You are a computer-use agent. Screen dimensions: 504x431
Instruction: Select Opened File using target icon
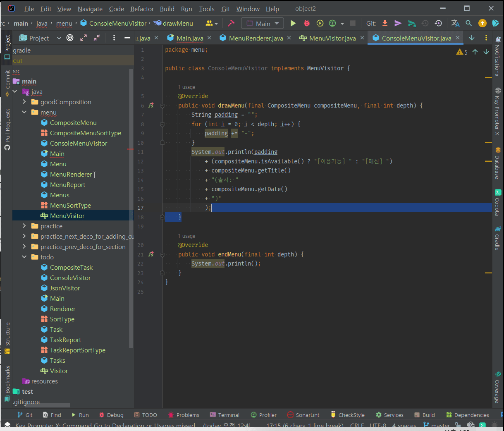tap(70, 38)
